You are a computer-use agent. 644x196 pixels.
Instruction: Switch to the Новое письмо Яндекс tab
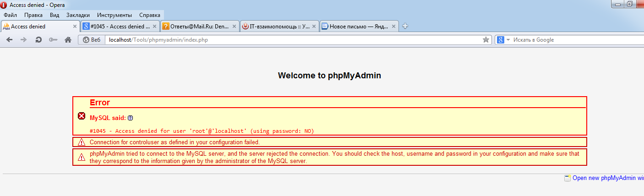(359, 26)
